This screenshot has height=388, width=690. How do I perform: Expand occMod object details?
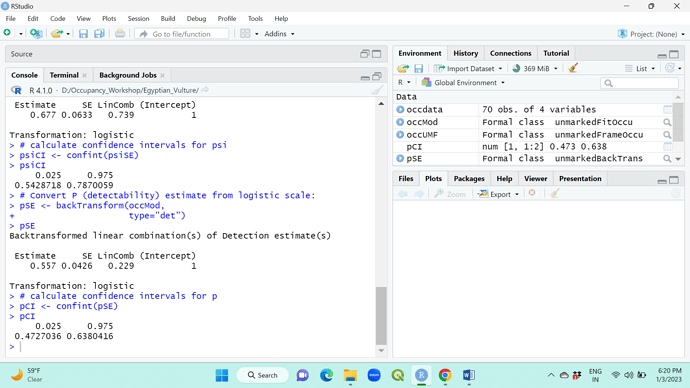(x=400, y=122)
